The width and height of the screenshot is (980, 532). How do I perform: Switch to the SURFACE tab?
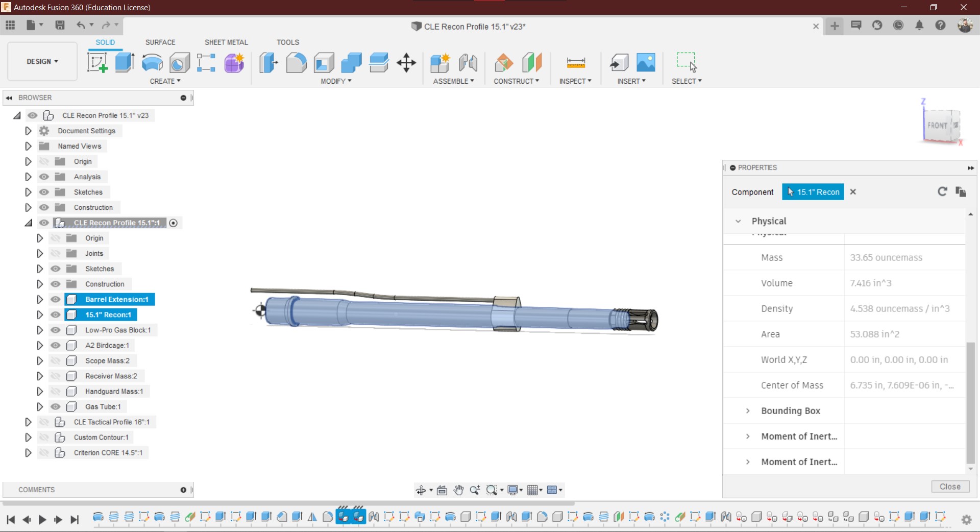(160, 42)
